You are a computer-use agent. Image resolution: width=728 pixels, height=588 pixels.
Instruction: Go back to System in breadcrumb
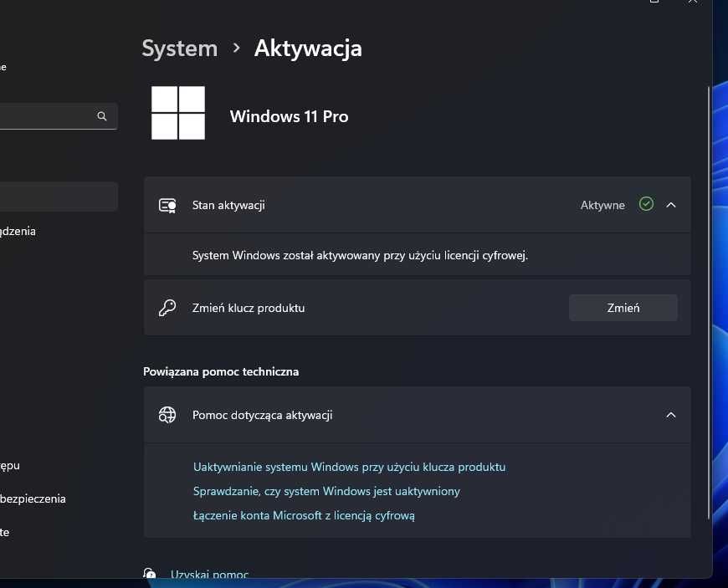click(180, 49)
